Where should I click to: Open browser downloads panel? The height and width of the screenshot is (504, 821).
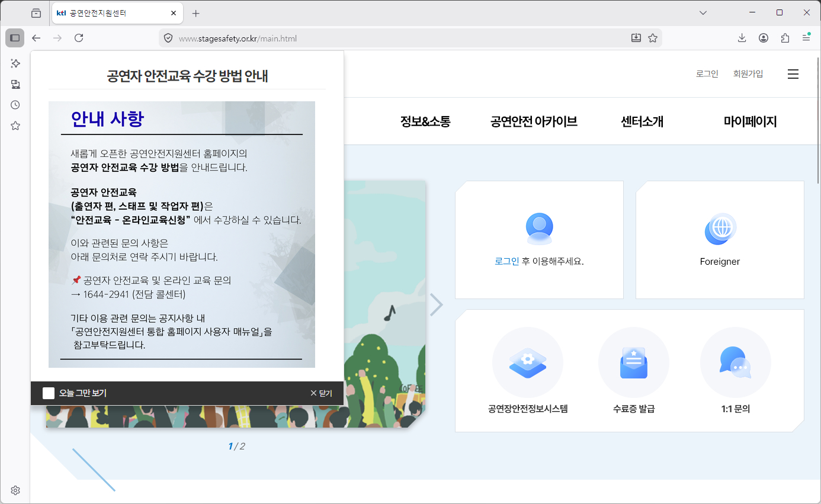(742, 38)
